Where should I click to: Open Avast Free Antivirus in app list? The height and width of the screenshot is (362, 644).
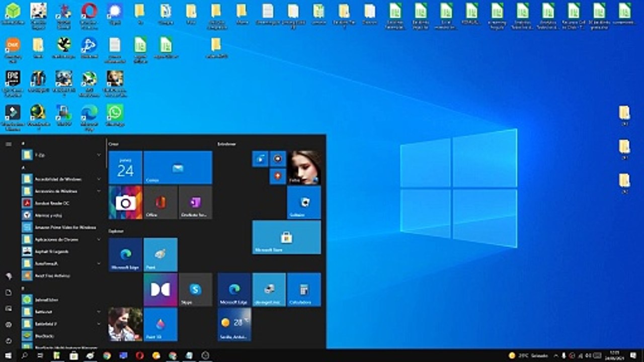coord(62,276)
